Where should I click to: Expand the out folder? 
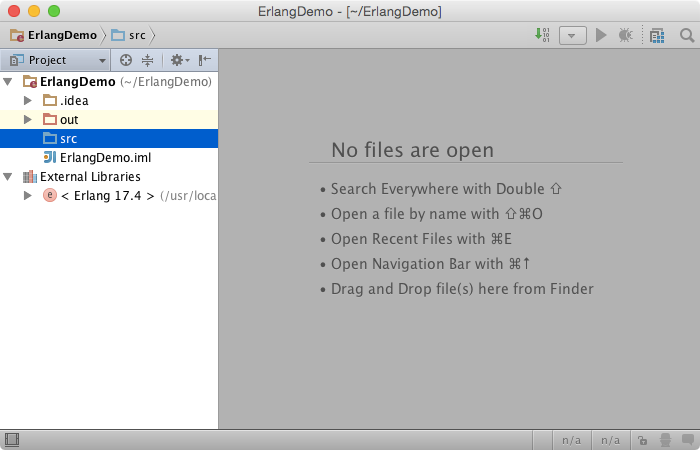click(28, 119)
